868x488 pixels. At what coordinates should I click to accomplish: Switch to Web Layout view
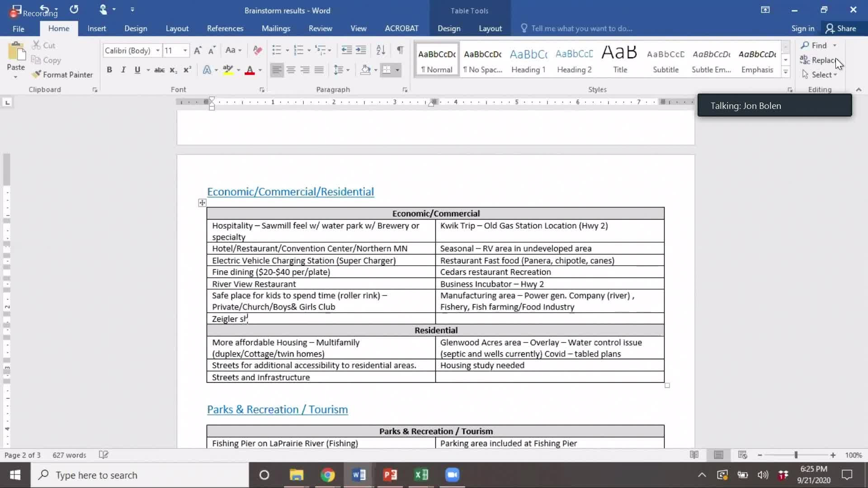742,455
